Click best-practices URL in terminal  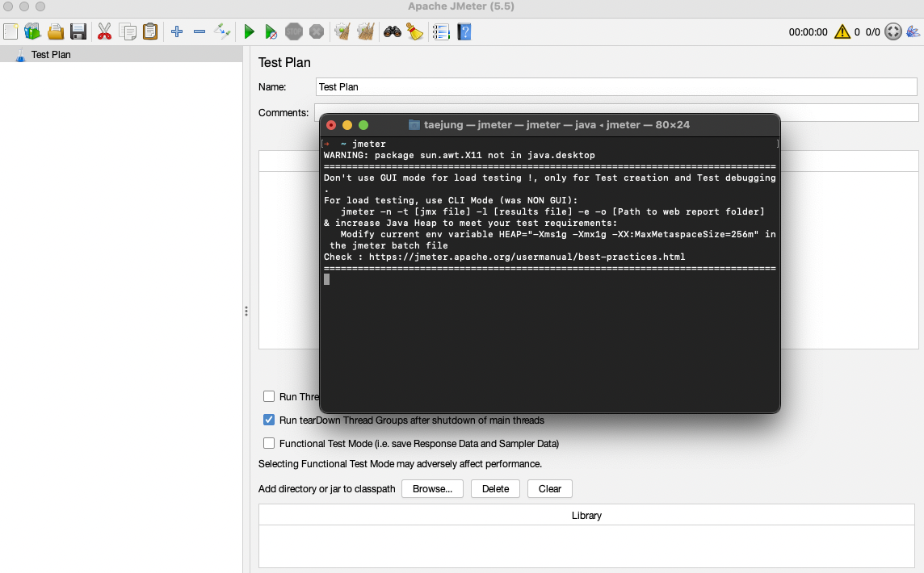pyautogui.click(x=527, y=257)
